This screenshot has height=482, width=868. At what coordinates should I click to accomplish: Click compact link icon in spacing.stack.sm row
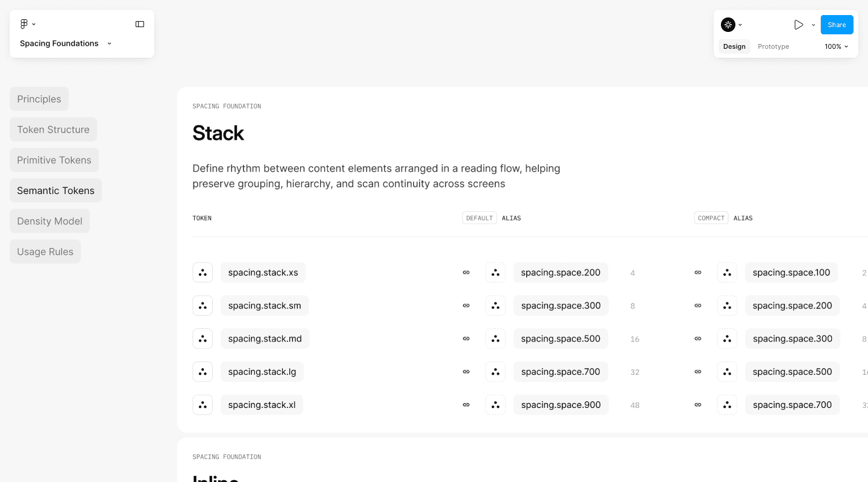(698, 305)
